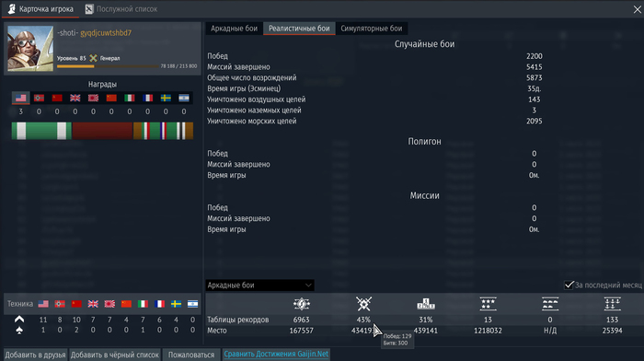644x361 pixels.
Task: Select Italy flag in Награды row
Action: point(130,98)
